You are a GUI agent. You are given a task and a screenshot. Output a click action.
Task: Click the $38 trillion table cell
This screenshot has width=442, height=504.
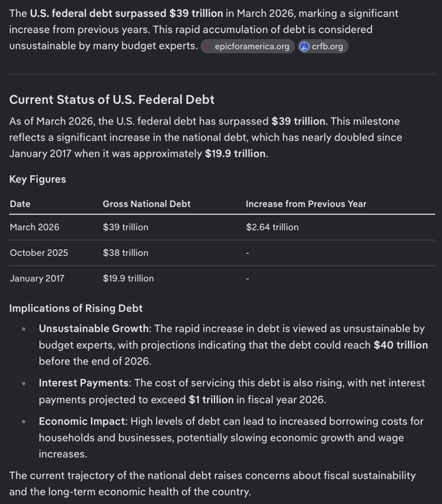[125, 253]
